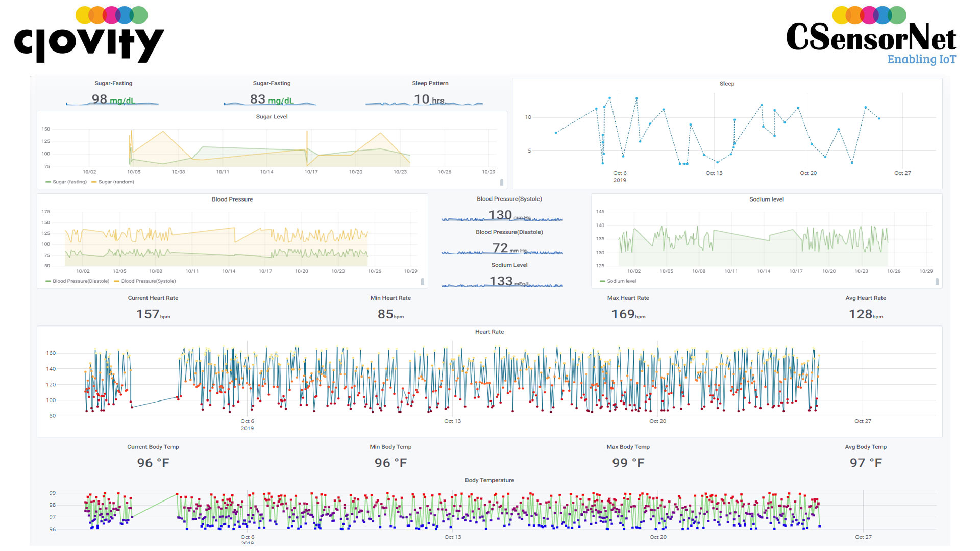Click the Avg Body Temp label
This screenshot has height=551, width=980.
pyautogui.click(x=866, y=447)
